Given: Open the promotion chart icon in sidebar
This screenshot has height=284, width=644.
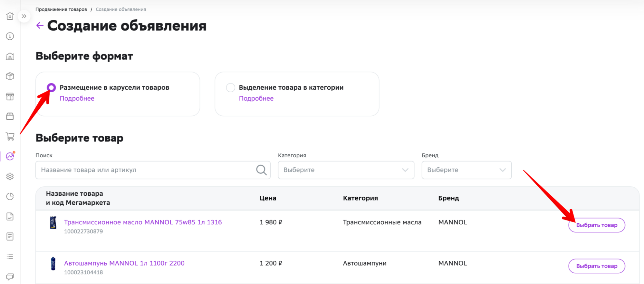Looking at the screenshot, I should click(x=10, y=156).
